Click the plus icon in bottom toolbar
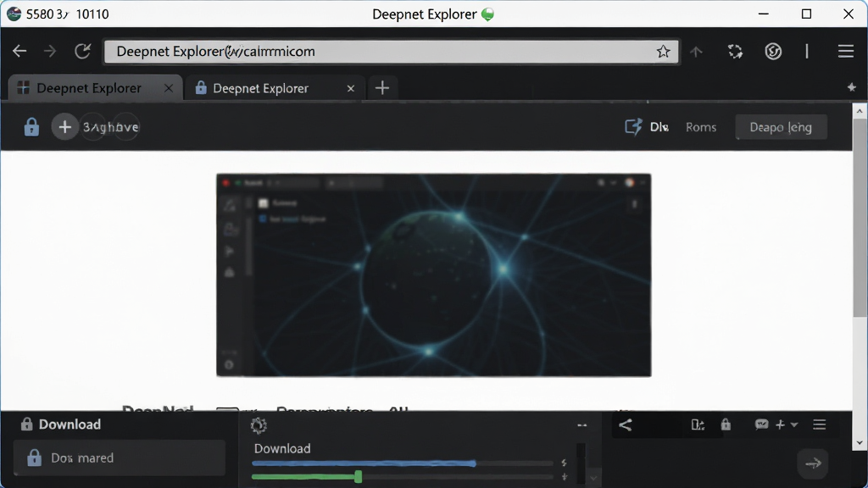Viewport: 868px width, 488px height. 781,424
